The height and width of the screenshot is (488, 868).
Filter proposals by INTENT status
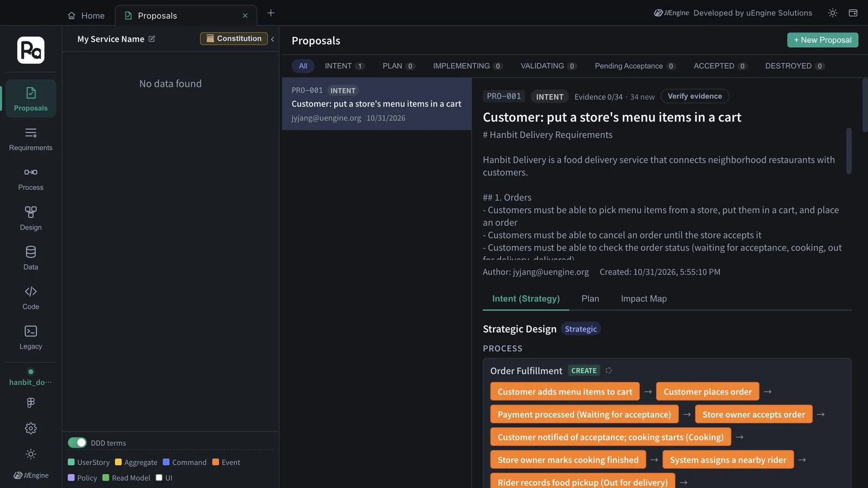tap(344, 66)
